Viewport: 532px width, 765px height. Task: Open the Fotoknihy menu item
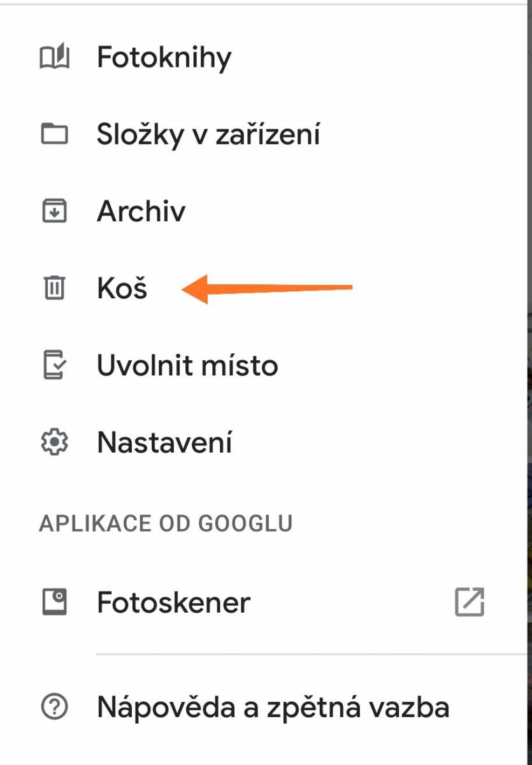pyautogui.click(x=261, y=58)
